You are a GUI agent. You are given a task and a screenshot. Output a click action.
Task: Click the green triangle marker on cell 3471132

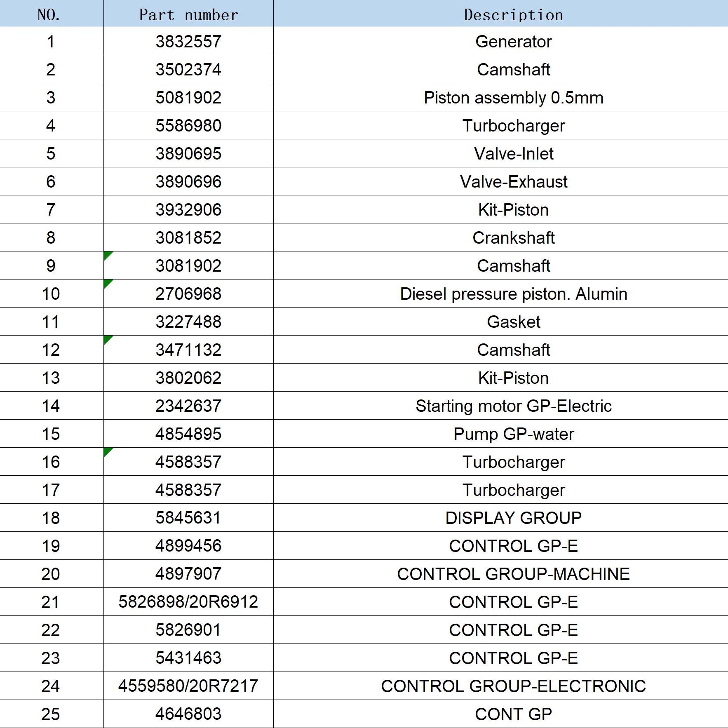(107, 339)
